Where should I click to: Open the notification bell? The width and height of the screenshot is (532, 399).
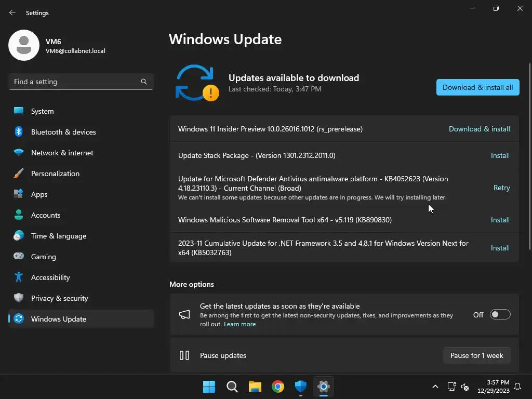(x=517, y=387)
